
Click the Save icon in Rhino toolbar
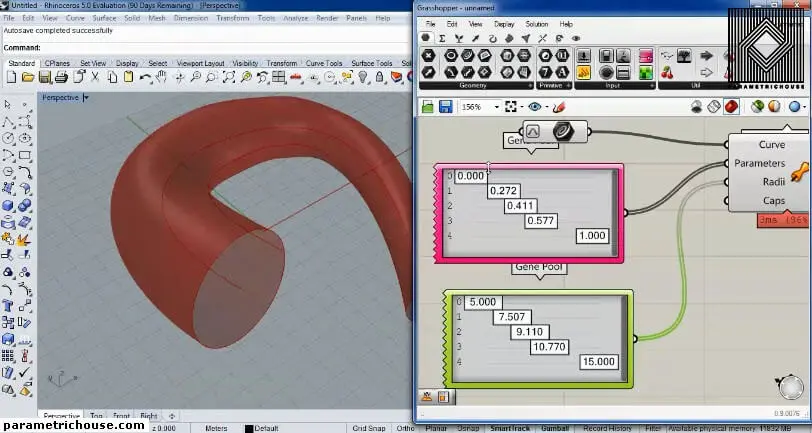pyautogui.click(x=43, y=77)
